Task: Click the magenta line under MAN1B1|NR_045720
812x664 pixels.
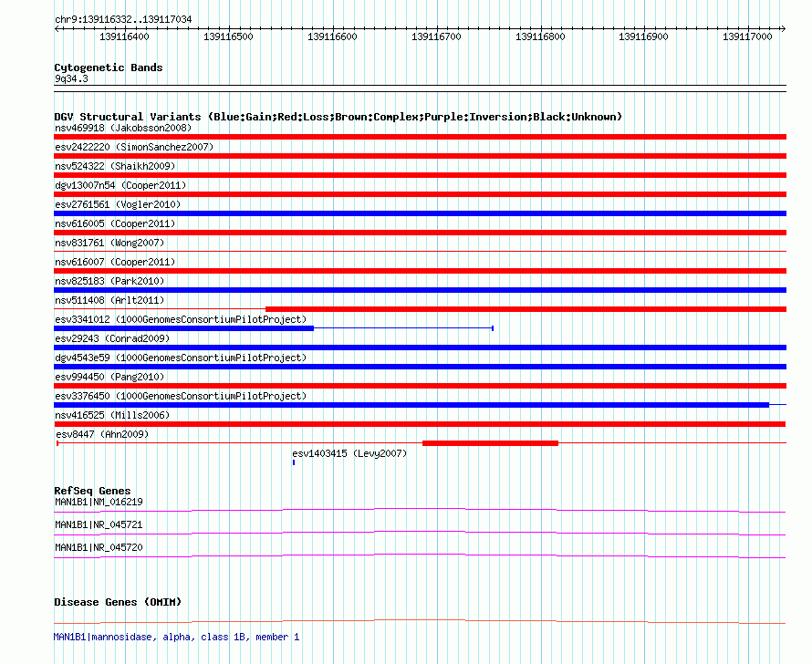Action: click(420, 555)
